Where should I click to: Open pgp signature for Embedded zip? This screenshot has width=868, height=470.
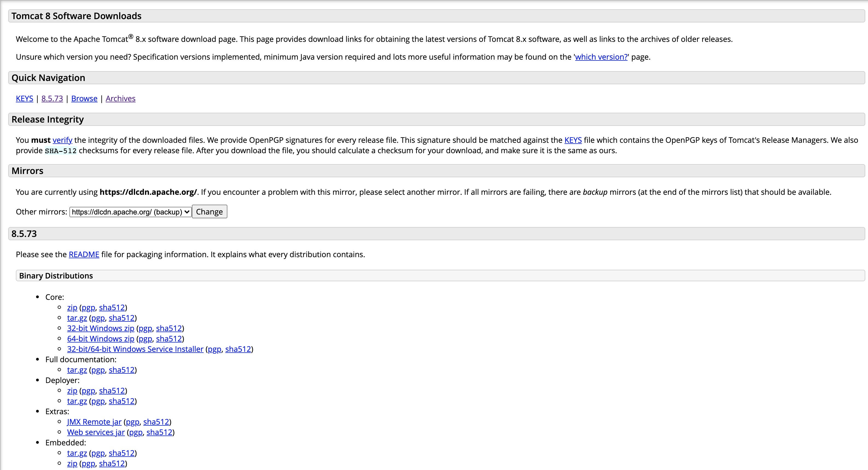(x=88, y=464)
